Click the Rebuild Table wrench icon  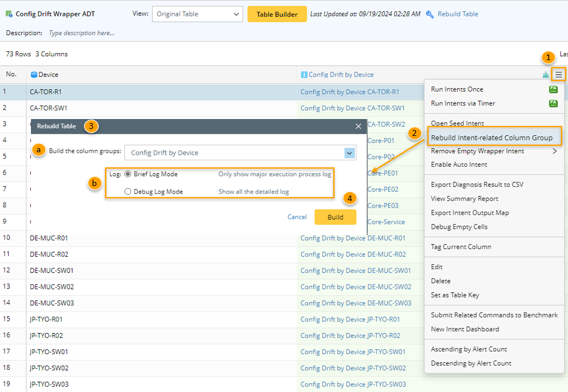click(x=430, y=14)
